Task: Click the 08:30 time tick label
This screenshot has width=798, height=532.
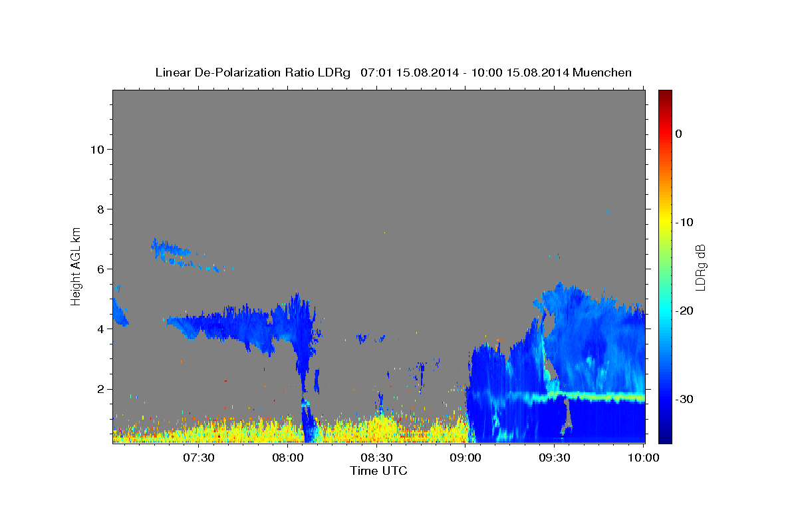Action: [x=376, y=458]
